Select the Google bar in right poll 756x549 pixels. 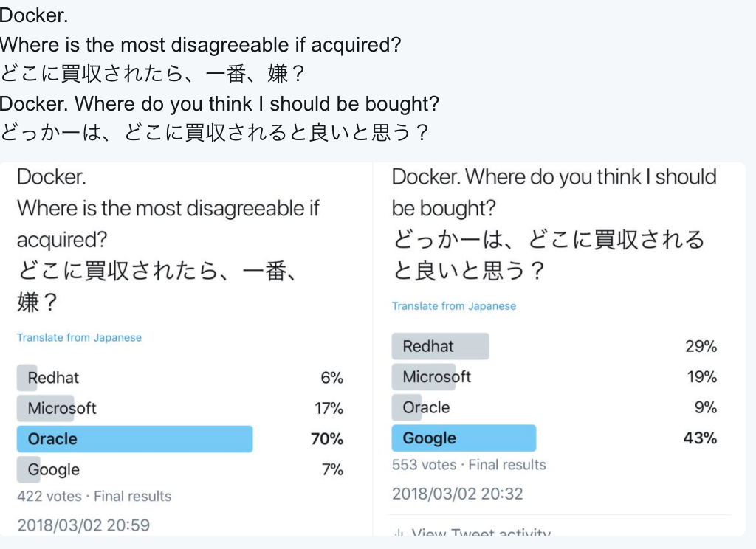pyautogui.click(x=464, y=438)
